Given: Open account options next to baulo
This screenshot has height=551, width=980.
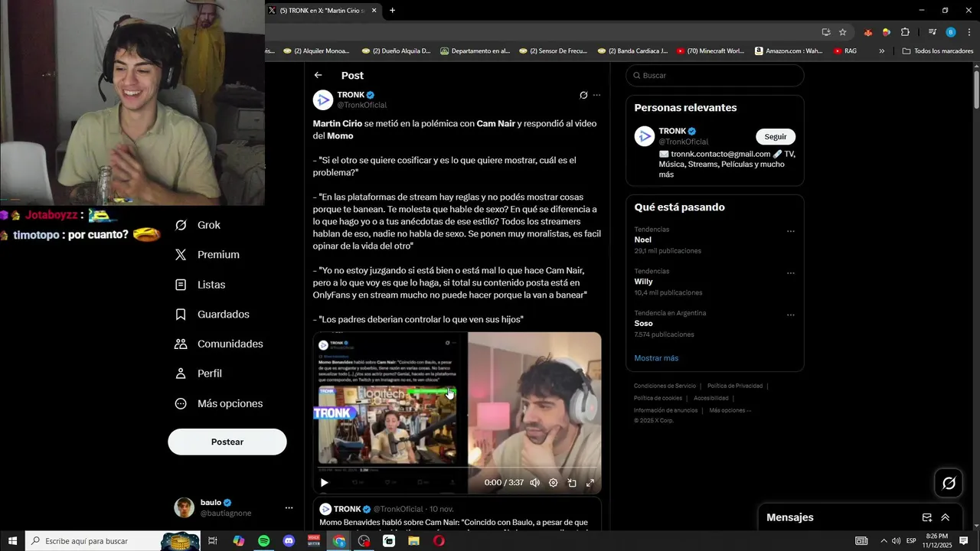Looking at the screenshot, I should (x=289, y=507).
